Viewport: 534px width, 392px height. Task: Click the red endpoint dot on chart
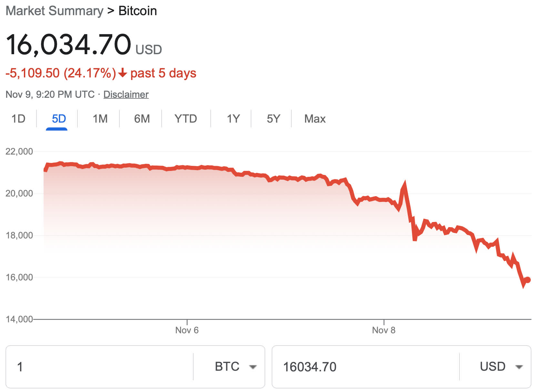[528, 280]
